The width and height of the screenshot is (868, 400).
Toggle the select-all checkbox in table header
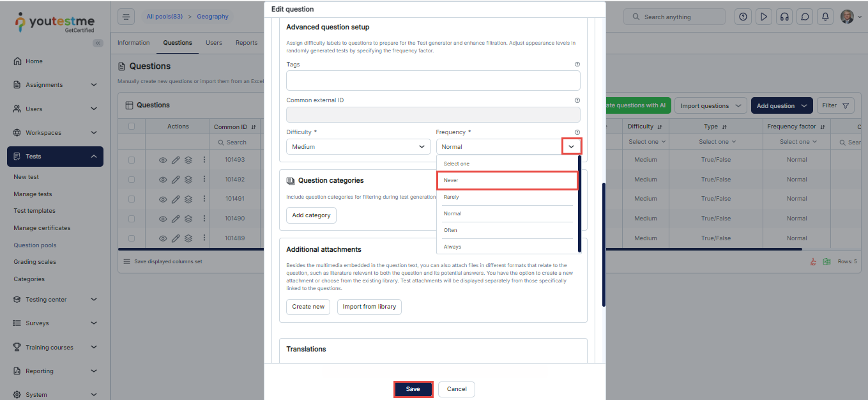pos(132,127)
